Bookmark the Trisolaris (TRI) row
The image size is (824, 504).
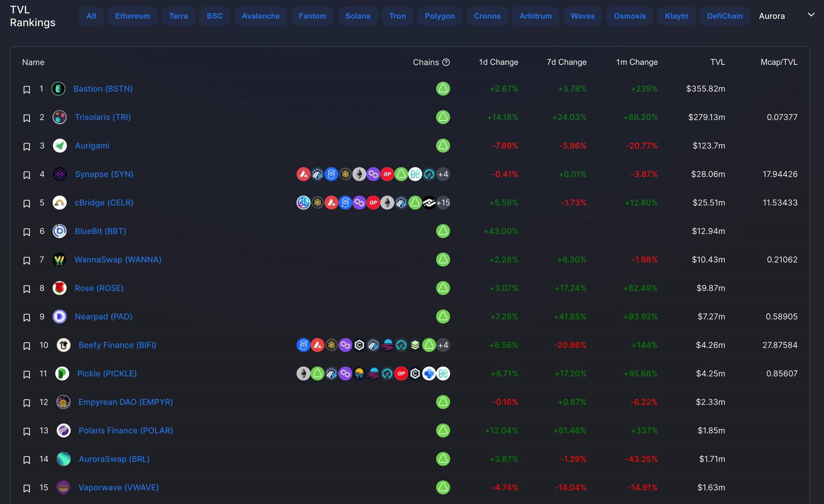pyautogui.click(x=26, y=118)
